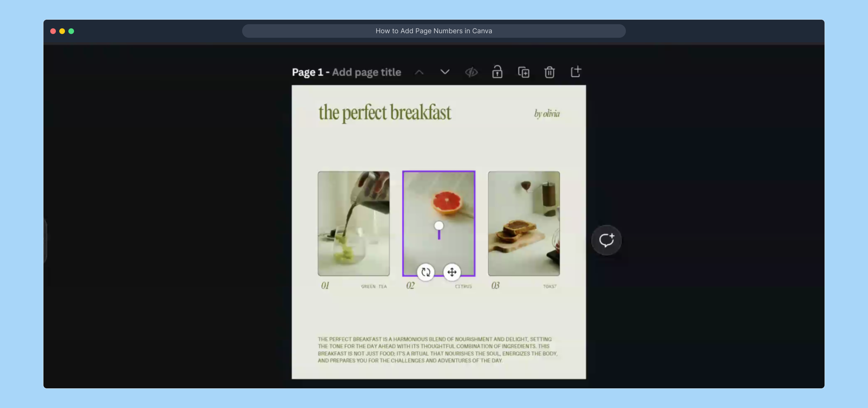Select the "02" number label

tap(411, 286)
